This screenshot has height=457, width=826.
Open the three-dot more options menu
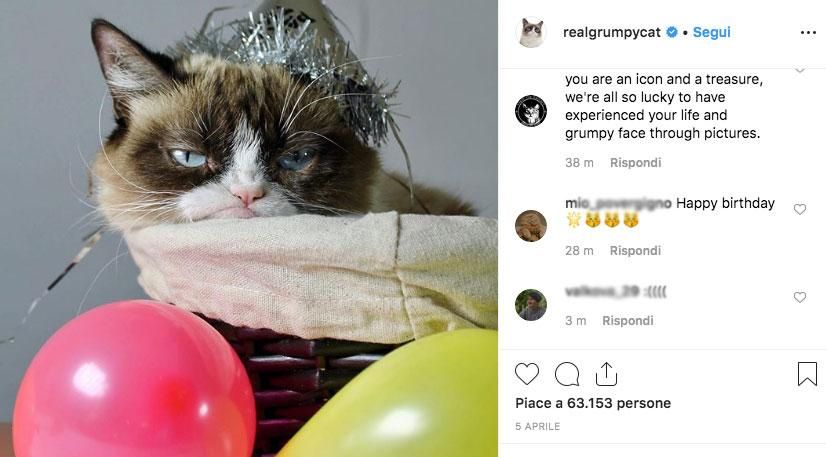(808, 33)
